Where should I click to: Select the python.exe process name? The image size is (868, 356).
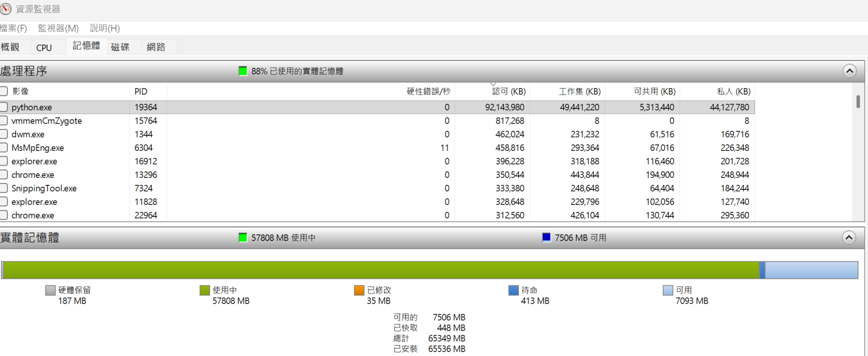[x=31, y=107]
